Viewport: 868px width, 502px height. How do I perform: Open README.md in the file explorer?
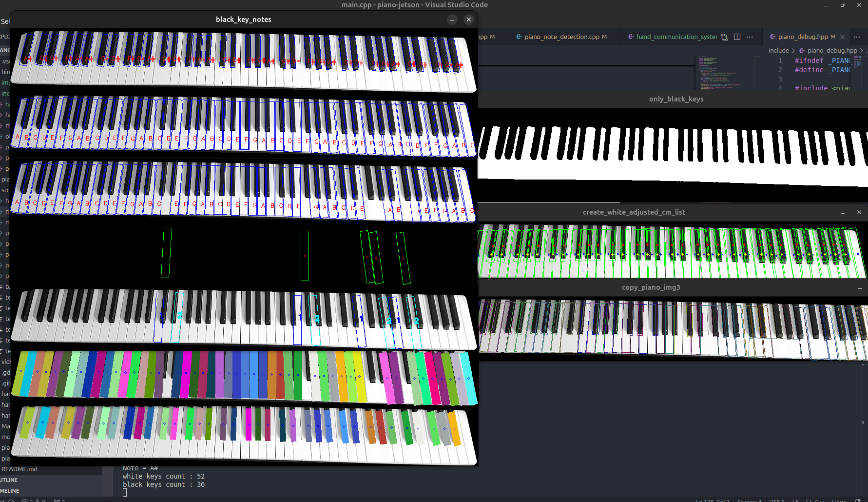point(19,469)
